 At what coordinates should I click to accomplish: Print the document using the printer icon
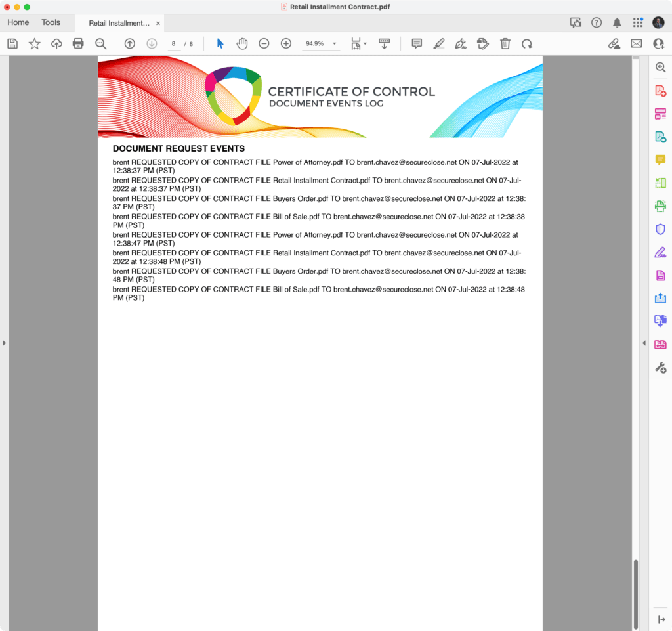point(78,44)
